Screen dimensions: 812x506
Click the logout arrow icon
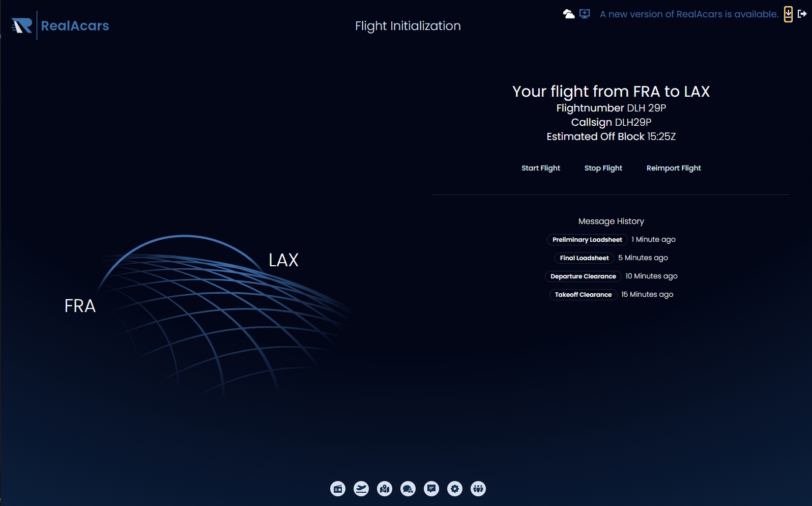point(802,14)
